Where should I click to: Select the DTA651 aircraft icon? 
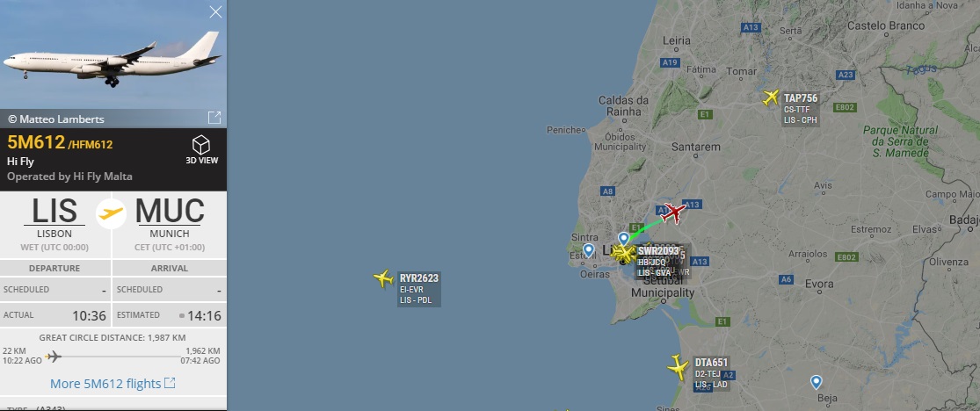tap(678, 367)
